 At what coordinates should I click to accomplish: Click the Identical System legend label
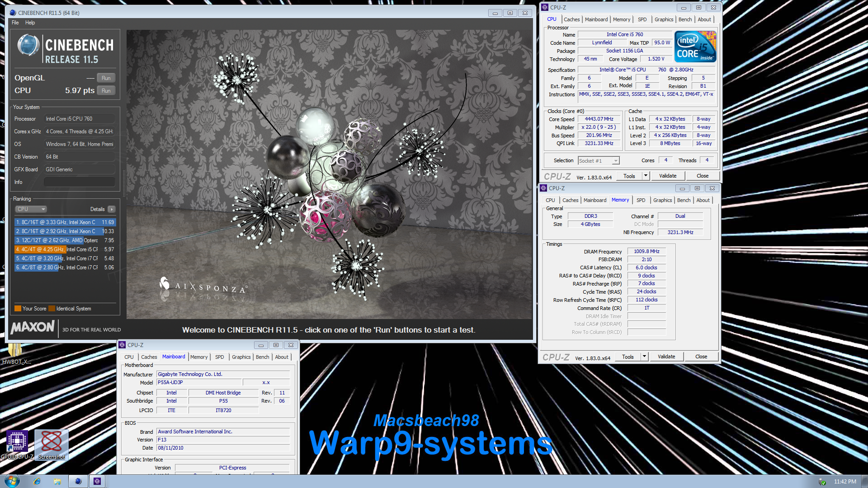(x=74, y=309)
